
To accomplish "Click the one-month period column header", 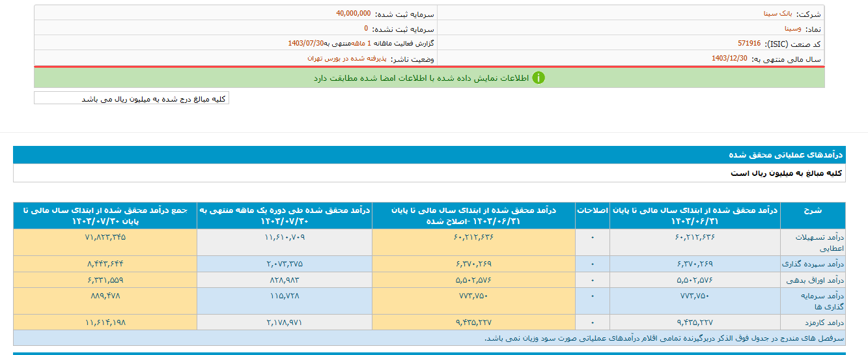I will click(x=284, y=216).
